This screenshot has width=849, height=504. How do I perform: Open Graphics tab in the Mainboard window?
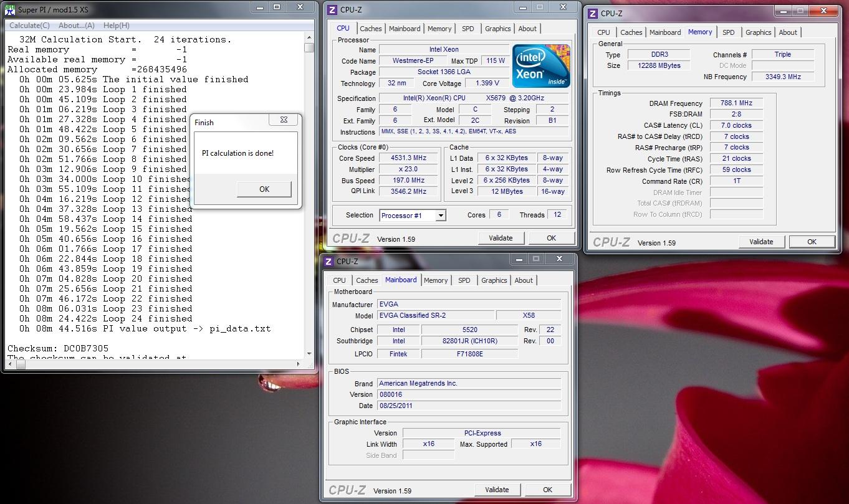(494, 280)
